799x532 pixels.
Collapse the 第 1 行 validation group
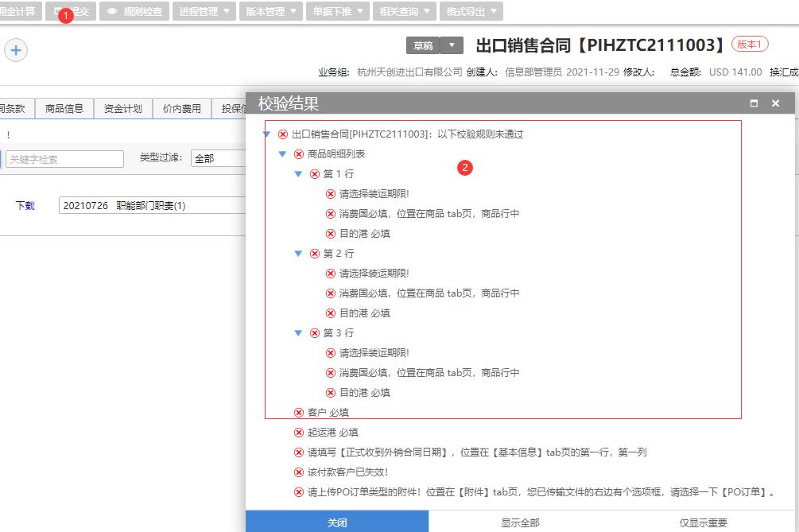click(x=298, y=173)
